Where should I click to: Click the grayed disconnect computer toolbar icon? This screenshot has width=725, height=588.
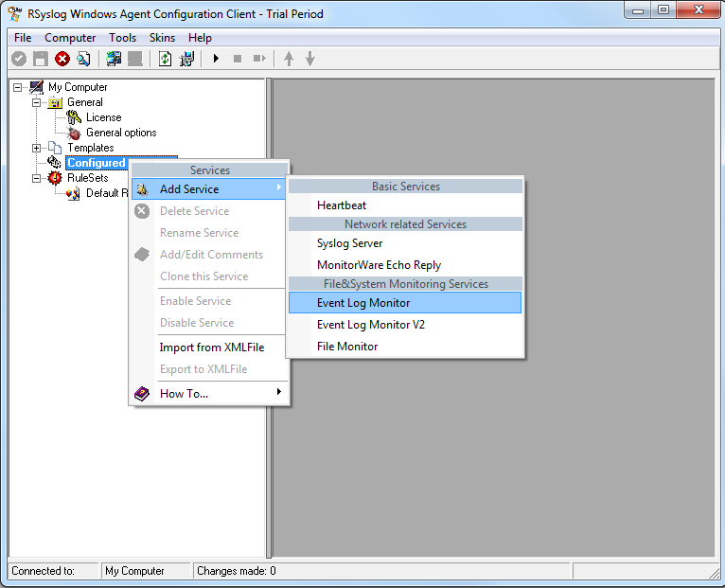[135, 59]
